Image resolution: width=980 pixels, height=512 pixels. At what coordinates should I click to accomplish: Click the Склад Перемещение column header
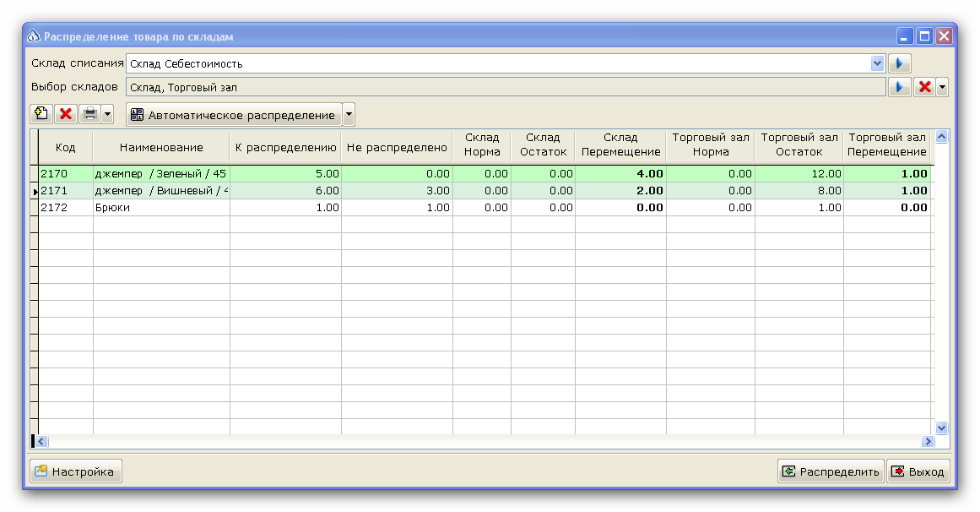point(620,144)
